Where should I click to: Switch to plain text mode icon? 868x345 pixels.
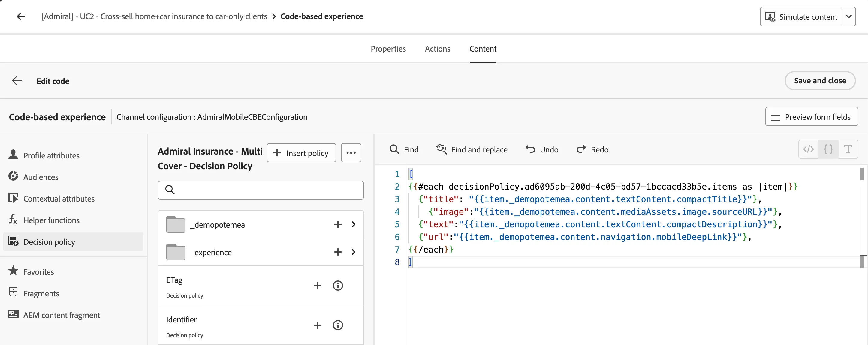(x=848, y=149)
